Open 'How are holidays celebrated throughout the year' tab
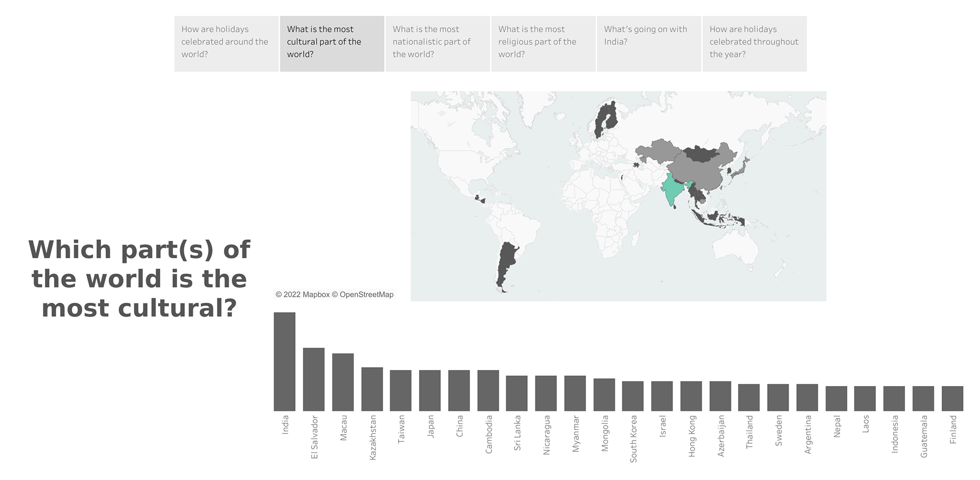This screenshot has width=980, height=480. pyautogui.click(x=754, y=43)
